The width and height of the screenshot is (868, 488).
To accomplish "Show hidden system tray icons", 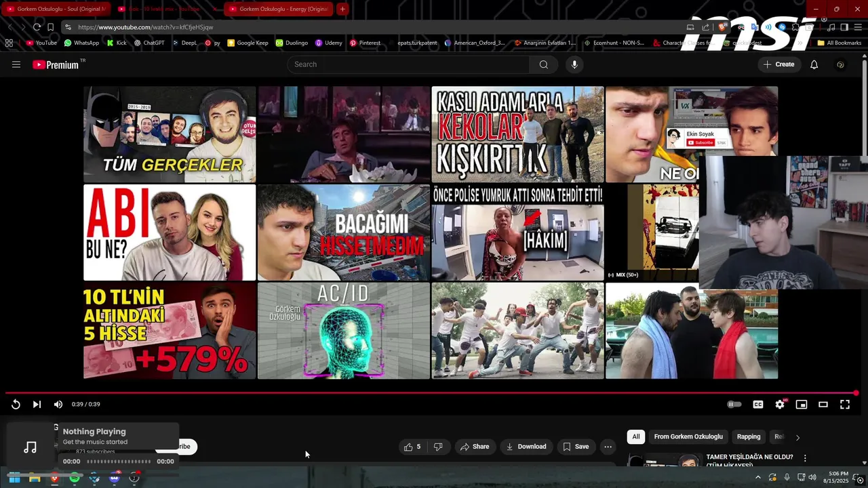I will (x=758, y=478).
